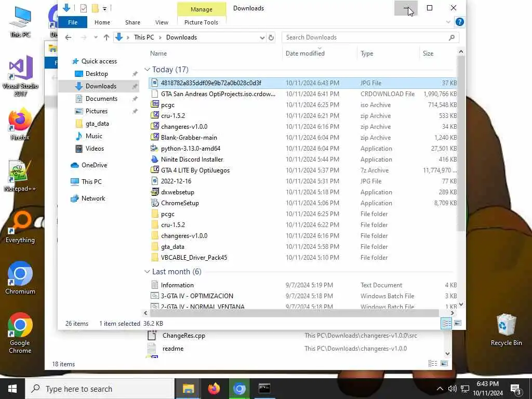Open Documents in the navigation pane

point(101,99)
